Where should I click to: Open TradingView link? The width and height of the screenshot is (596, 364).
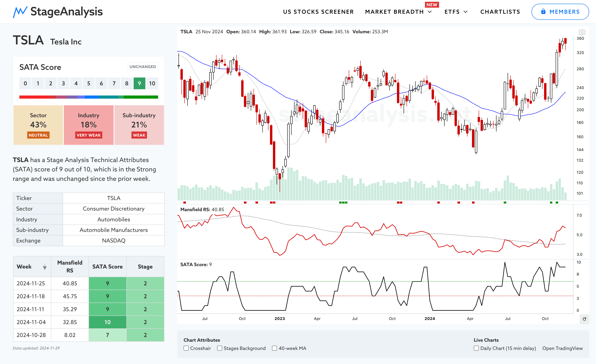(x=562, y=348)
